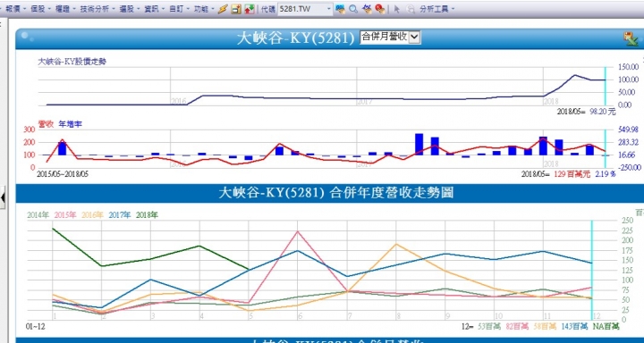Image resolution: width=644 pixels, height=343 pixels.
Task: Click the 82百萬 value in yearly footer
Action: [x=518, y=327]
